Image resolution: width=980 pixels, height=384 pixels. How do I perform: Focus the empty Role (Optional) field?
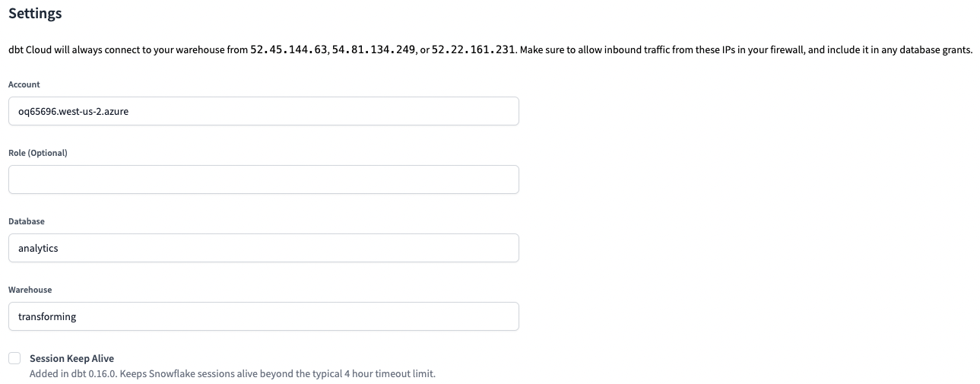click(263, 179)
